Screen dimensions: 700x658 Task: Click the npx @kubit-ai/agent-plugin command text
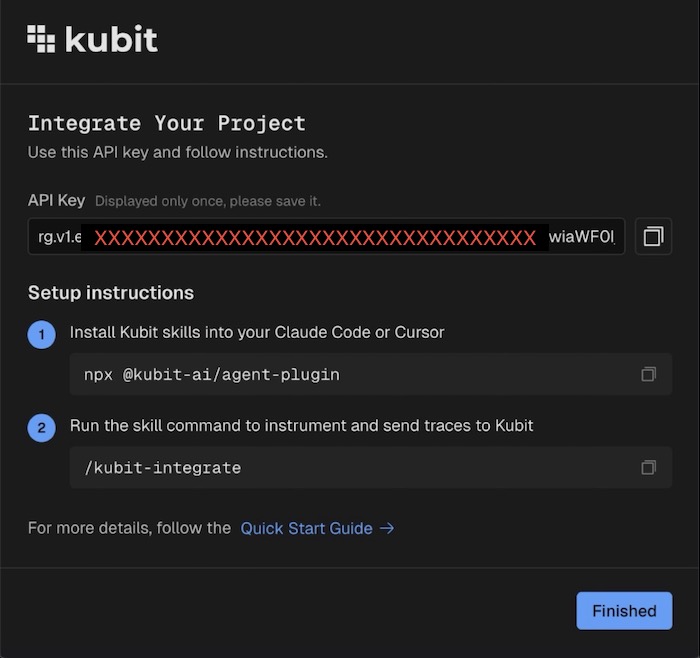[x=211, y=375]
